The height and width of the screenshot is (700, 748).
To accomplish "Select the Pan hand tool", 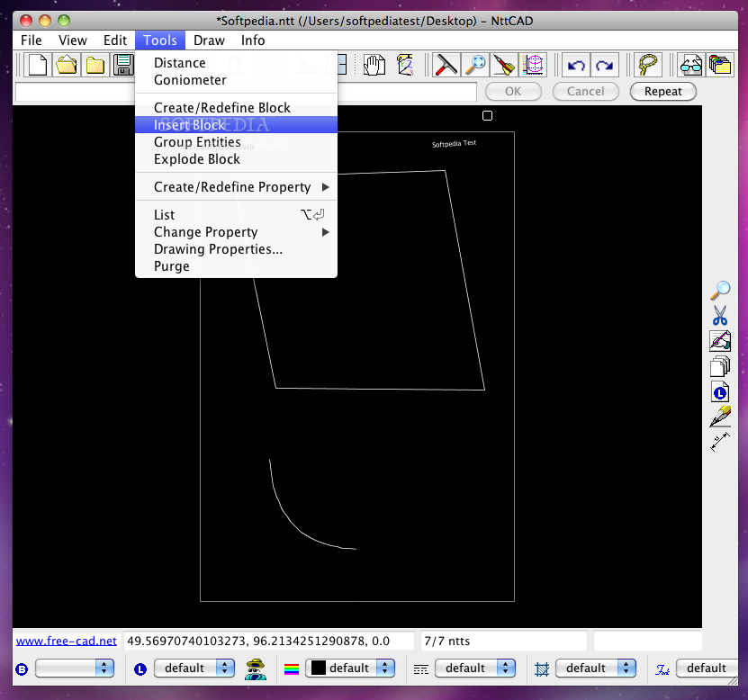I will pos(374,65).
